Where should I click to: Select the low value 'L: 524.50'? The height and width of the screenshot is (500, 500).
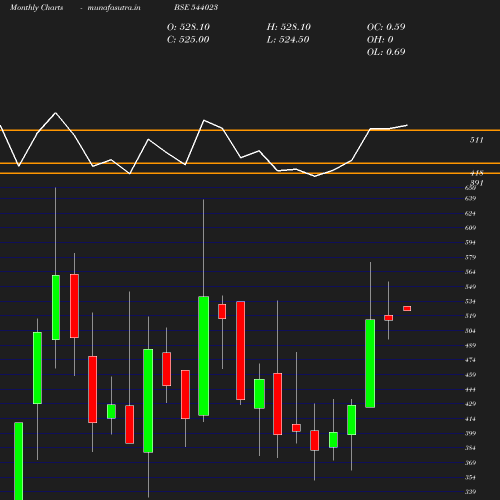[288, 40]
